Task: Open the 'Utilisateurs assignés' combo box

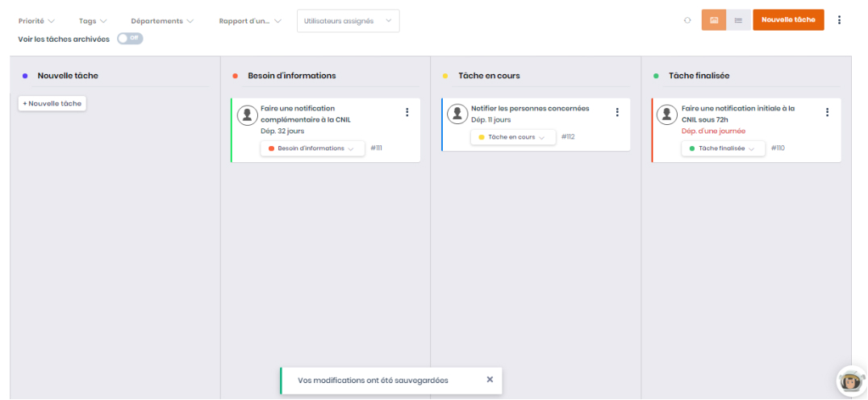Action: pyautogui.click(x=348, y=21)
